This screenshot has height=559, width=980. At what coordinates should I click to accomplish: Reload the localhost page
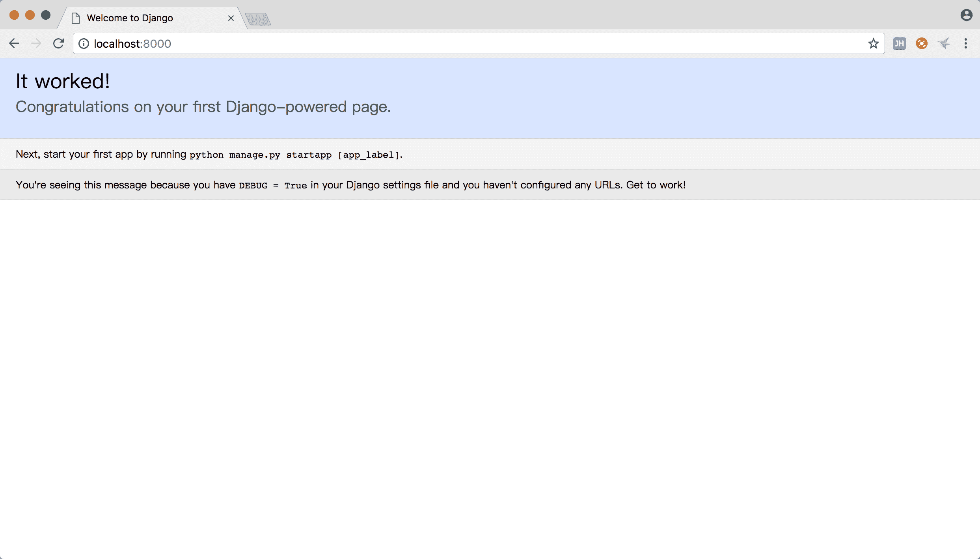58,43
